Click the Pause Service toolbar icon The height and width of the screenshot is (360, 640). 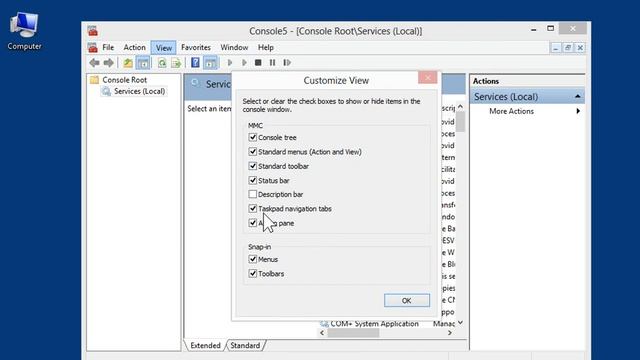pyautogui.click(x=272, y=62)
